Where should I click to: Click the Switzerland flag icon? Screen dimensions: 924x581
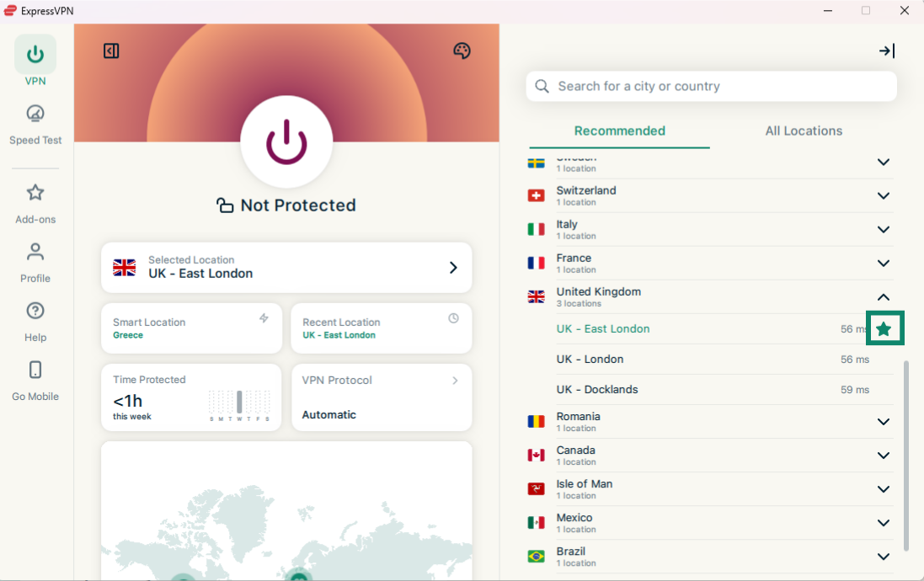tap(537, 195)
